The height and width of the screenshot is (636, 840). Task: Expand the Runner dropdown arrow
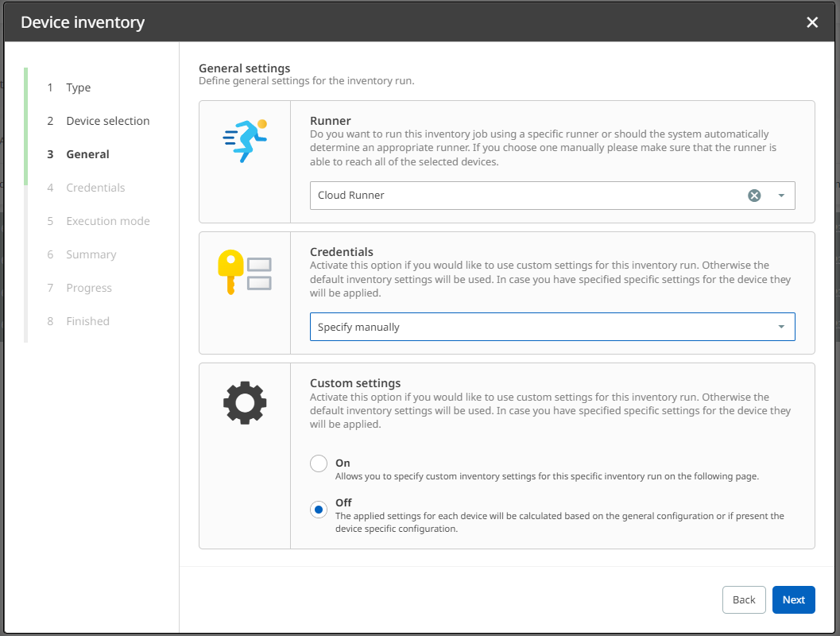tap(781, 196)
